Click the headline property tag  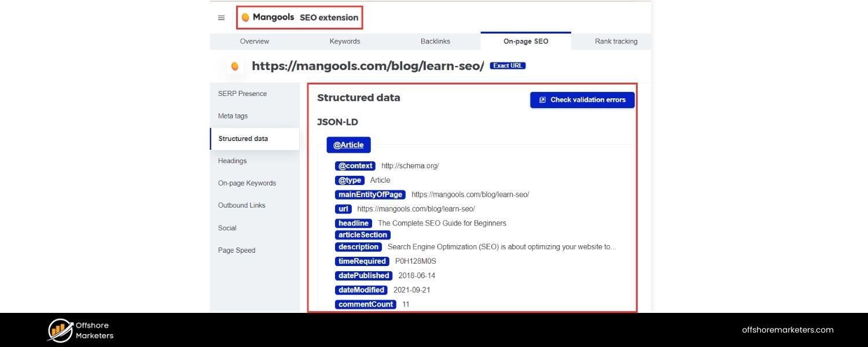pyautogui.click(x=354, y=223)
